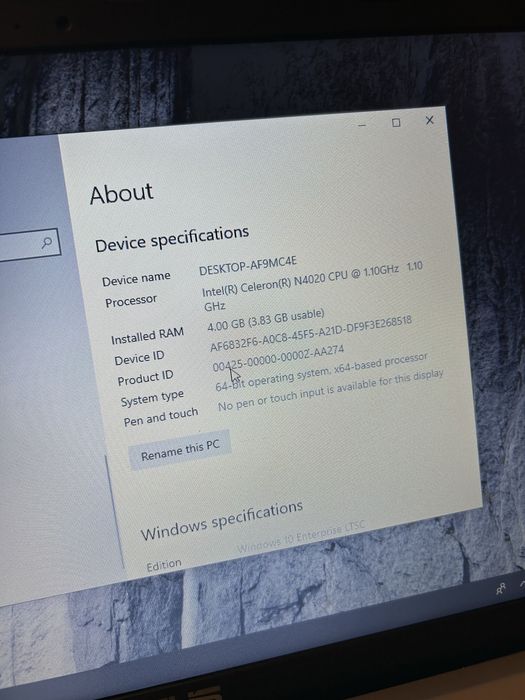This screenshot has width=525, height=700.
Task: Focus the Settings search input field
Action: tap(29, 246)
